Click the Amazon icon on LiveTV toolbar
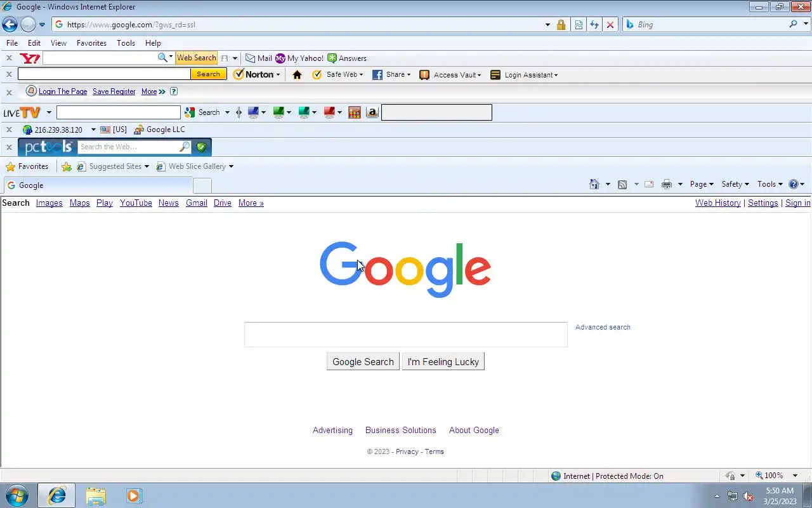 [x=372, y=112]
